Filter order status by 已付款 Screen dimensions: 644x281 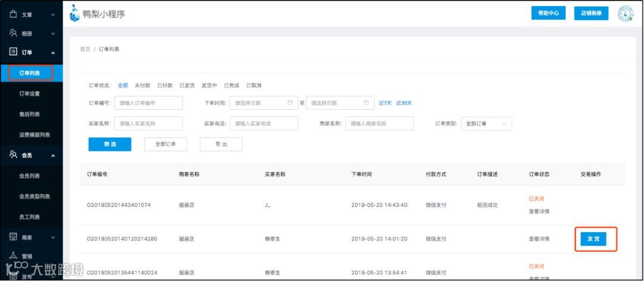click(165, 85)
